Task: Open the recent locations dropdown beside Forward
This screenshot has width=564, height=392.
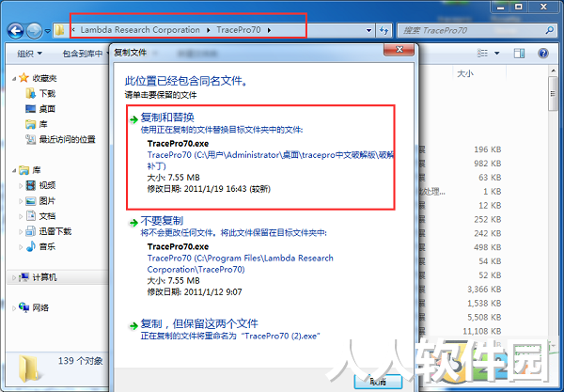Action: [48, 31]
